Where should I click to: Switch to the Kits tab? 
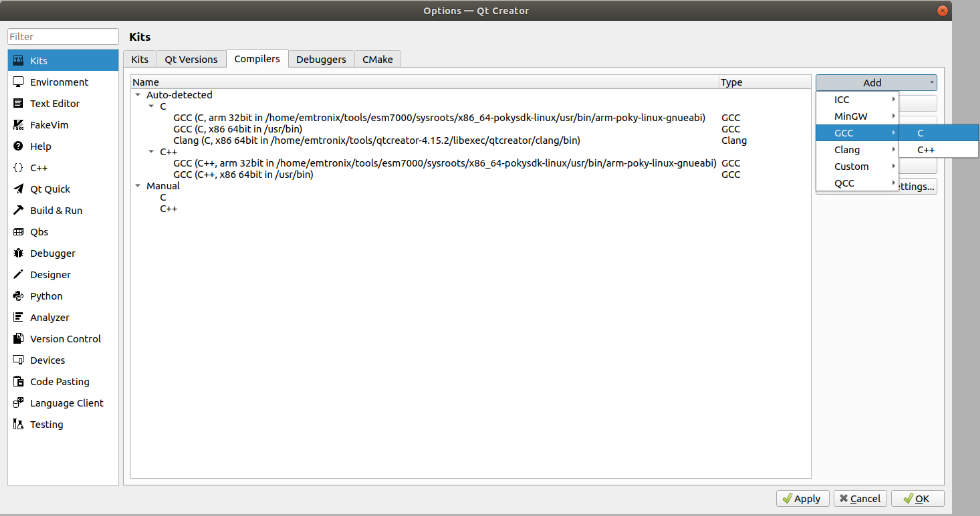(x=140, y=59)
